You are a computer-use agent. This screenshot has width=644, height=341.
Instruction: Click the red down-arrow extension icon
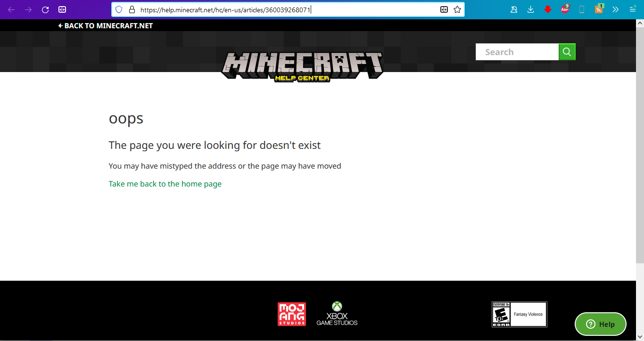pyautogui.click(x=548, y=9)
